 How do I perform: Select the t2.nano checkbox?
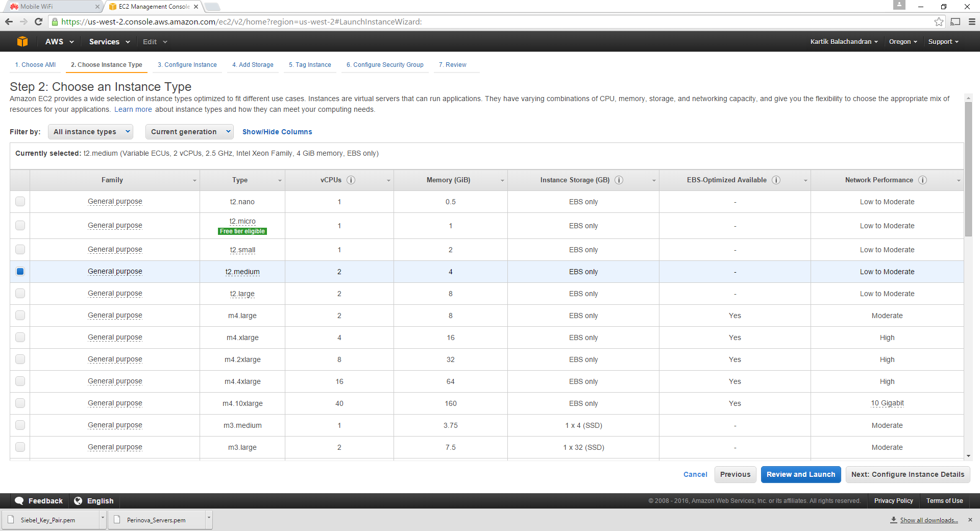click(20, 202)
